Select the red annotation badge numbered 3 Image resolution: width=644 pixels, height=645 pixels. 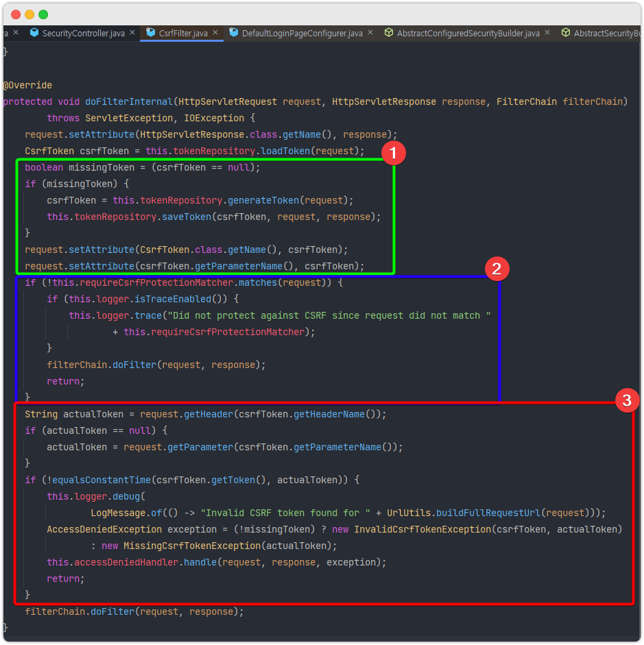pyautogui.click(x=628, y=400)
